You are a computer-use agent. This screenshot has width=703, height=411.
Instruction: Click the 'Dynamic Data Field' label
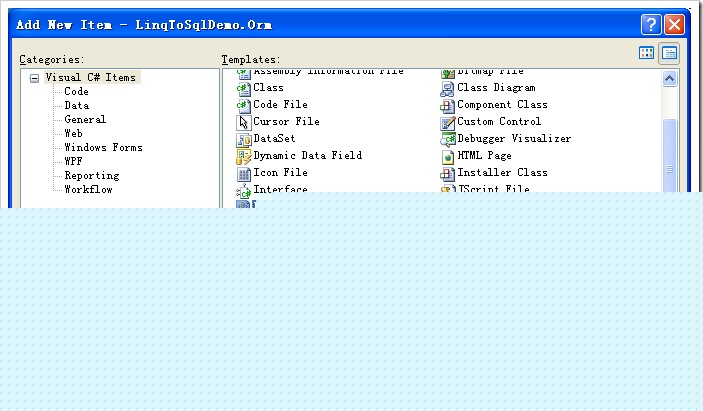click(308, 156)
